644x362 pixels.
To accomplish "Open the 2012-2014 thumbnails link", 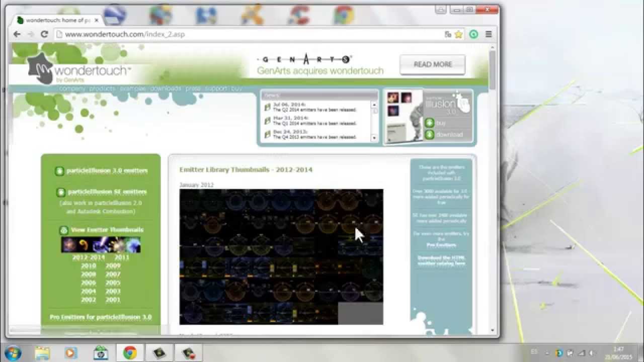I will point(89,257).
